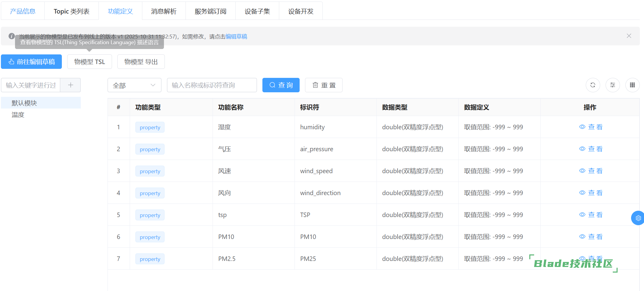Click the floating gear settings button
The image size is (644, 291).
(x=638, y=218)
